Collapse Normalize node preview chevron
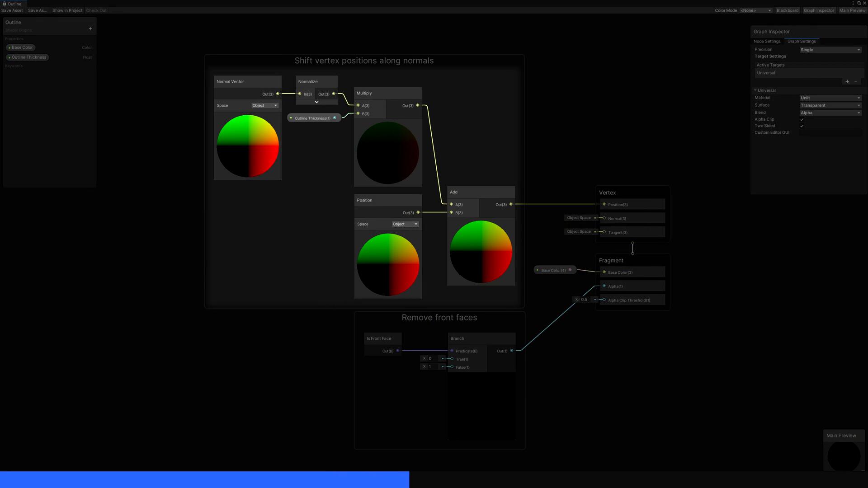The width and height of the screenshot is (868, 488). (316, 102)
